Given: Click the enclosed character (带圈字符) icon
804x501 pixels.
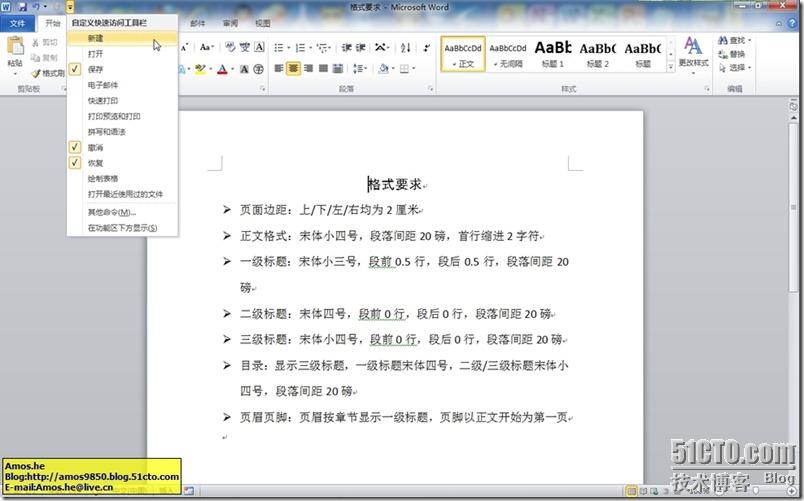Looking at the screenshot, I should (x=258, y=69).
